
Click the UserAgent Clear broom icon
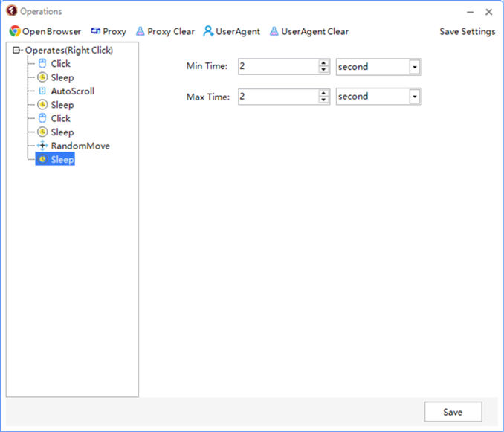(274, 31)
